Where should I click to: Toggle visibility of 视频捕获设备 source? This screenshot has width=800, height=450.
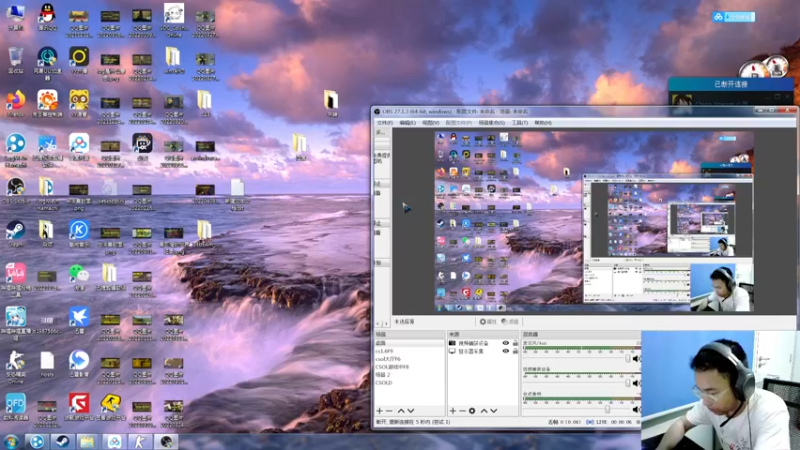(x=506, y=343)
